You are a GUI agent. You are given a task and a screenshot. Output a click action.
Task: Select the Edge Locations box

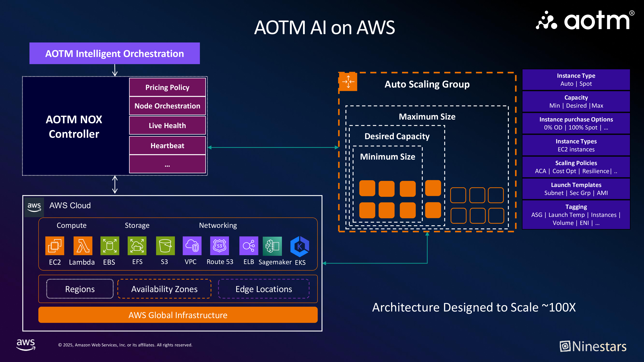click(x=264, y=289)
